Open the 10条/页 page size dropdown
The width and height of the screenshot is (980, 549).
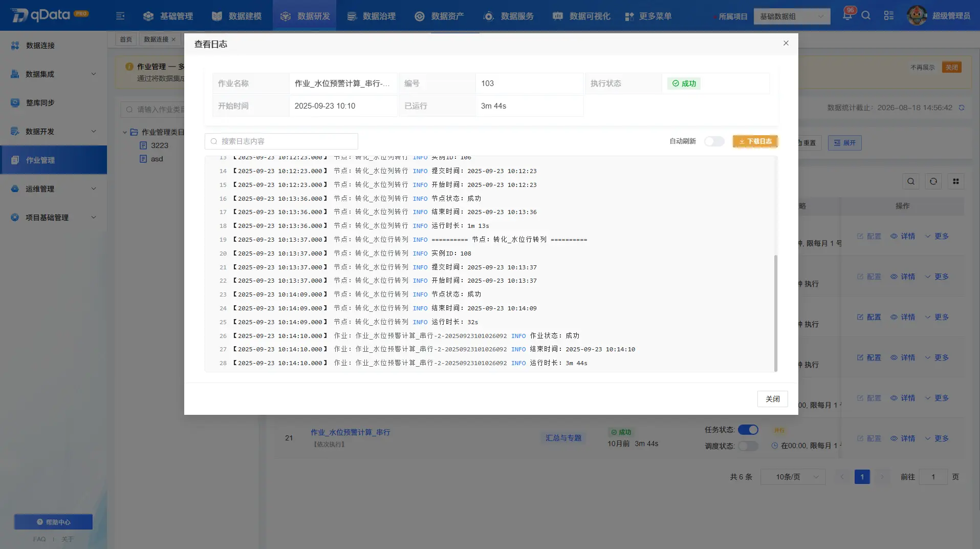pos(793,477)
